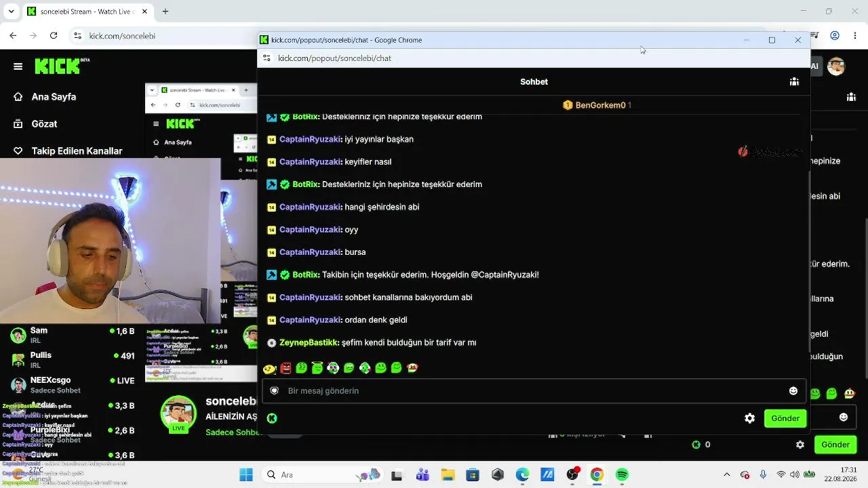Click the channel name soncelebi below the video

[x=231, y=401]
